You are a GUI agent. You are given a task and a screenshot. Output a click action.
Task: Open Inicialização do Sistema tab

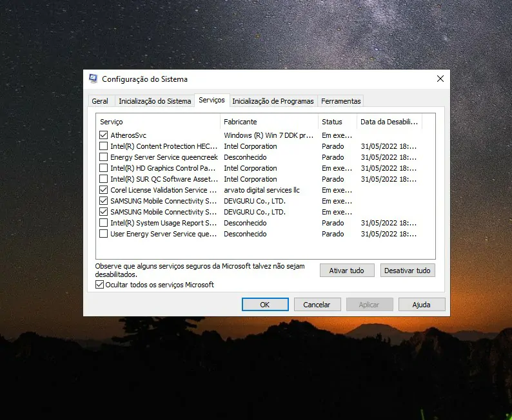[155, 101]
